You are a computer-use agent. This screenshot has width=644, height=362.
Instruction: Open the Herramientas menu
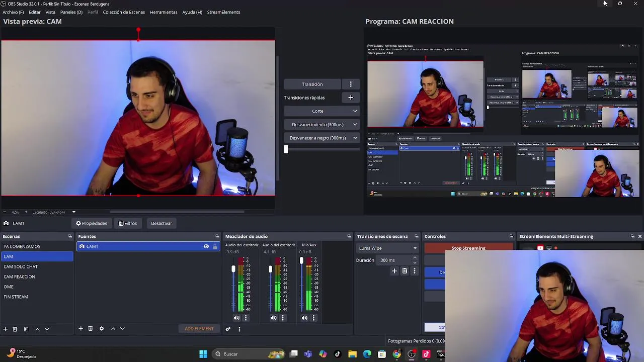click(164, 12)
